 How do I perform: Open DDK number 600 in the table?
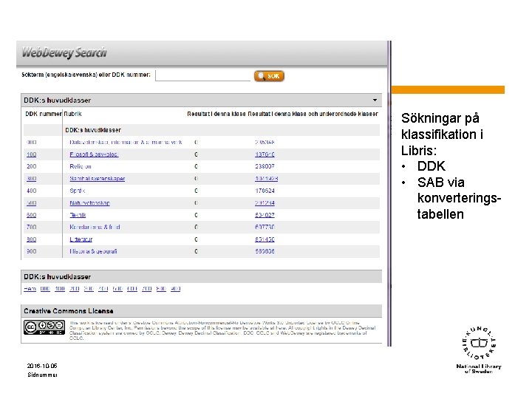coord(32,215)
